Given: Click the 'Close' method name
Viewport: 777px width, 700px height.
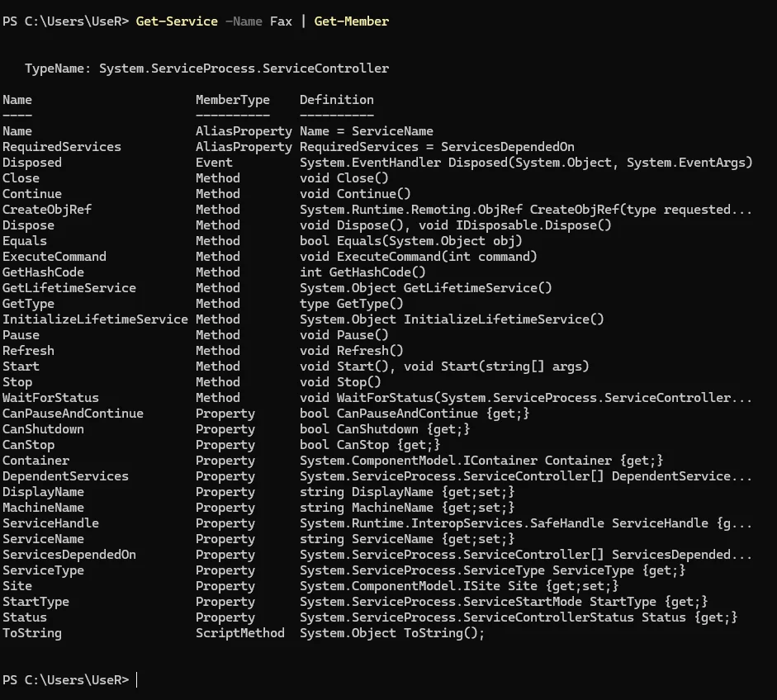Looking at the screenshot, I should pyautogui.click(x=21, y=178).
